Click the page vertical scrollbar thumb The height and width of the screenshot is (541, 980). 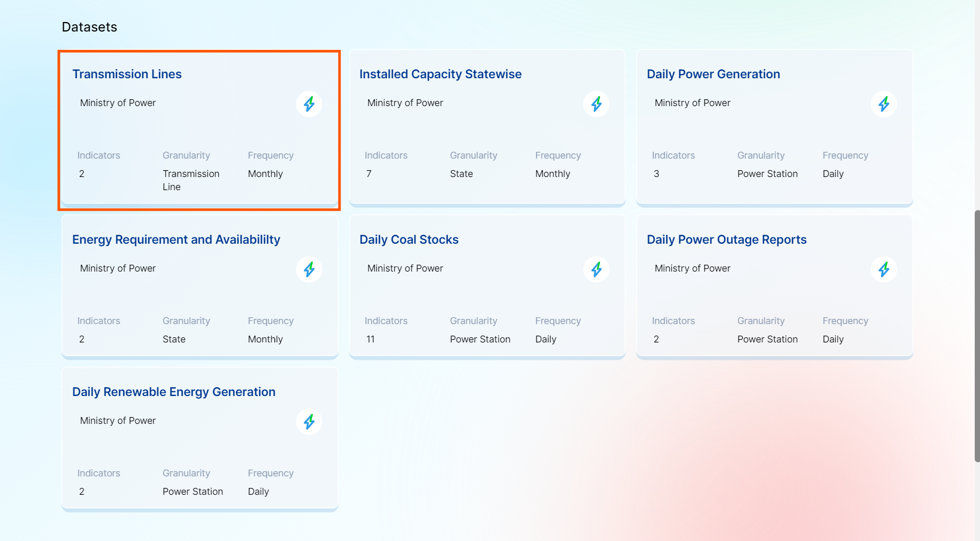tap(977, 336)
